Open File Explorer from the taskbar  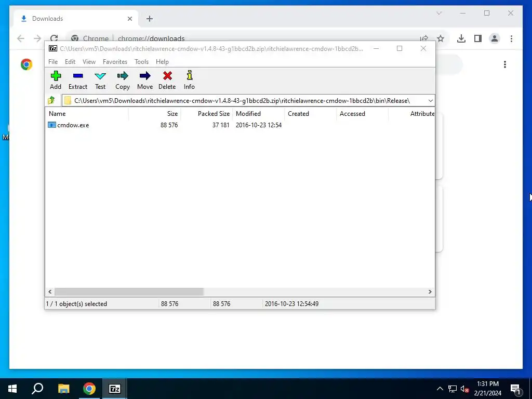coord(63,389)
